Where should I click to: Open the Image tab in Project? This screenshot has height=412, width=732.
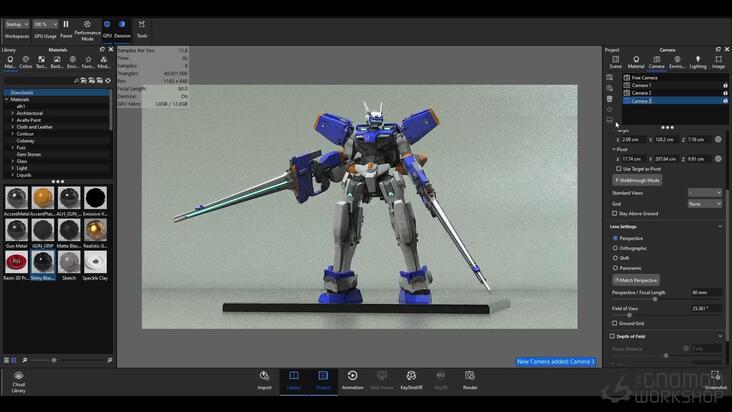pyautogui.click(x=718, y=62)
